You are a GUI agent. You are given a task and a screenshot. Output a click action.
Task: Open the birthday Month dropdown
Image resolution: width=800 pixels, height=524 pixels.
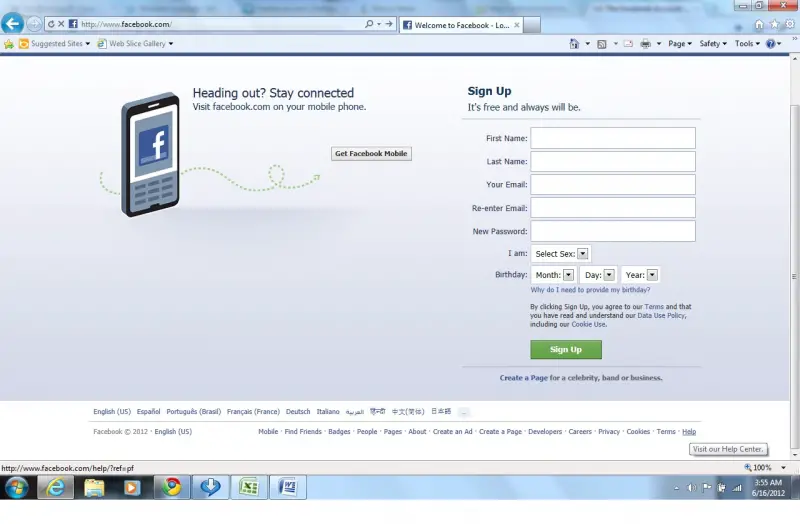(554, 275)
